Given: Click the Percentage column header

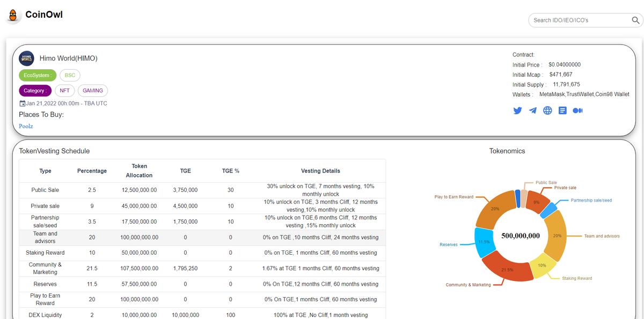Looking at the screenshot, I should [x=92, y=171].
